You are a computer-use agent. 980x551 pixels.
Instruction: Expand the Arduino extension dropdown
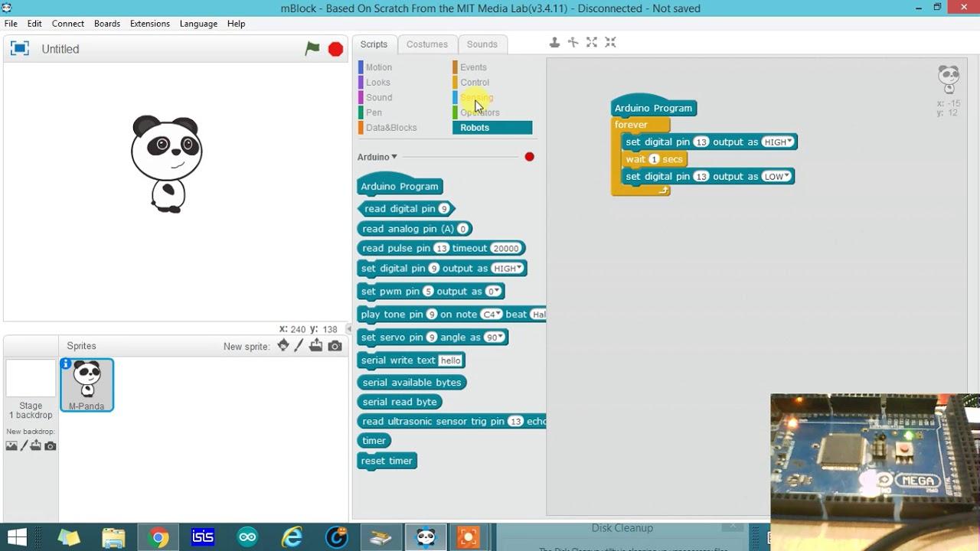[377, 157]
